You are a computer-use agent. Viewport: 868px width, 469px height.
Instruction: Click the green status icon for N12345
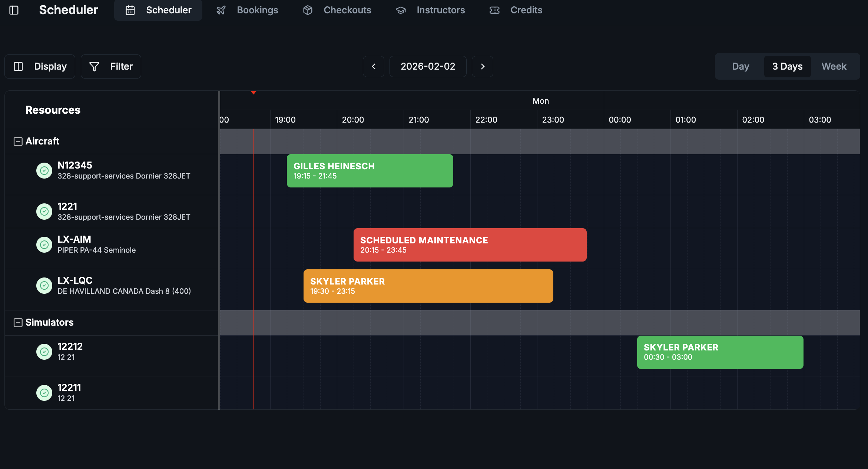[44, 170]
